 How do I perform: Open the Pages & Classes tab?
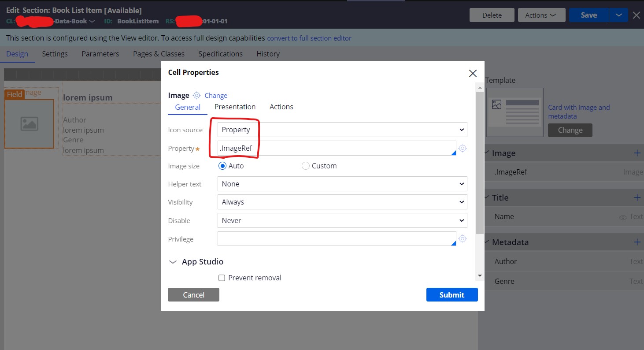click(x=159, y=54)
